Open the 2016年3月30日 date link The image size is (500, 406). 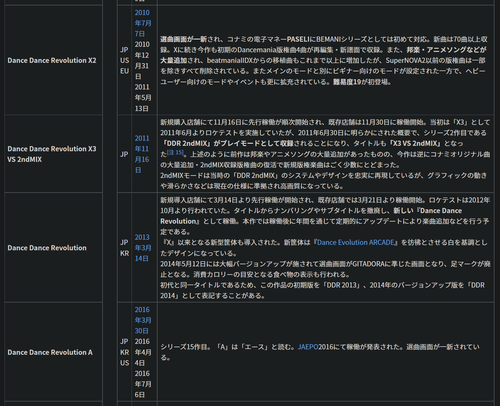143,320
